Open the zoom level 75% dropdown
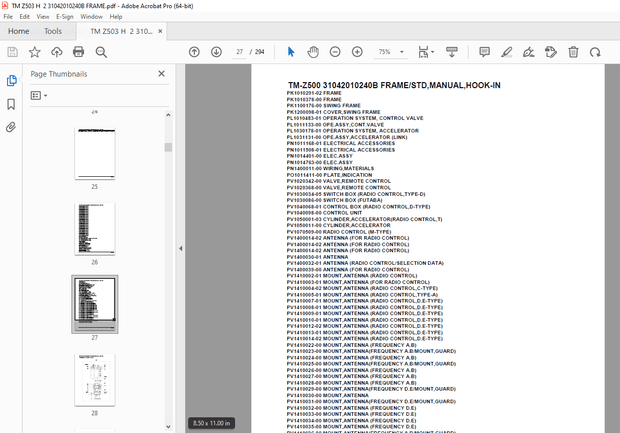 pos(390,52)
